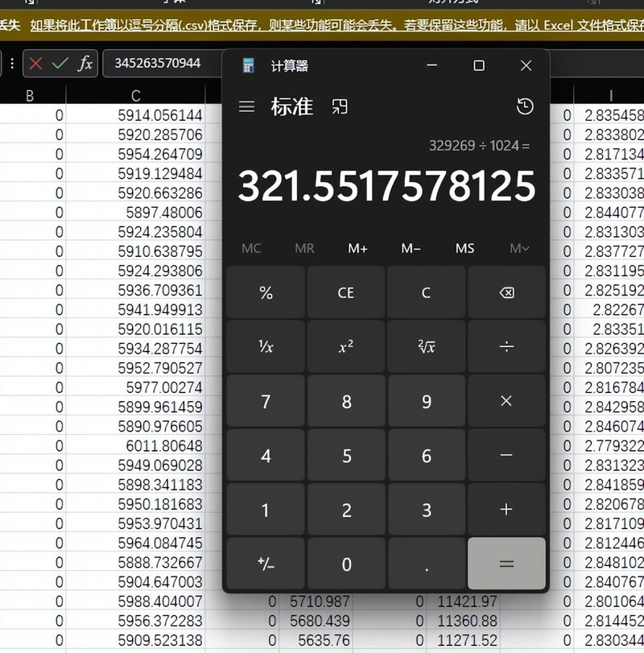Click Excel formula bar value 345263570944
644x653 pixels.
[157, 63]
